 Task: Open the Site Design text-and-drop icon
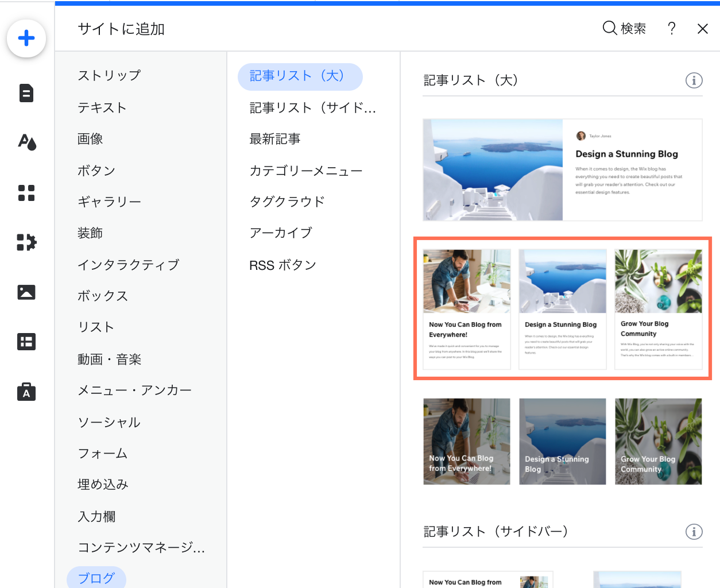(26, 142)
